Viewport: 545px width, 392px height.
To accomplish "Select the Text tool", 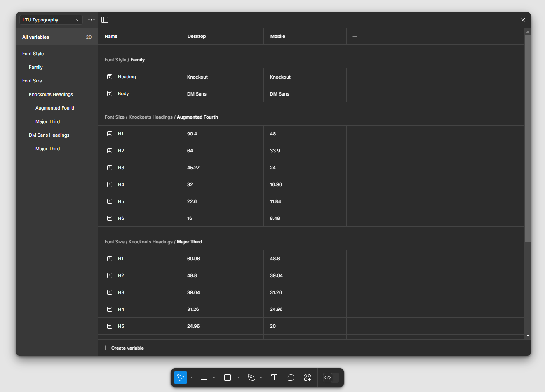I will pyautogui.click(x=274, y=378).
